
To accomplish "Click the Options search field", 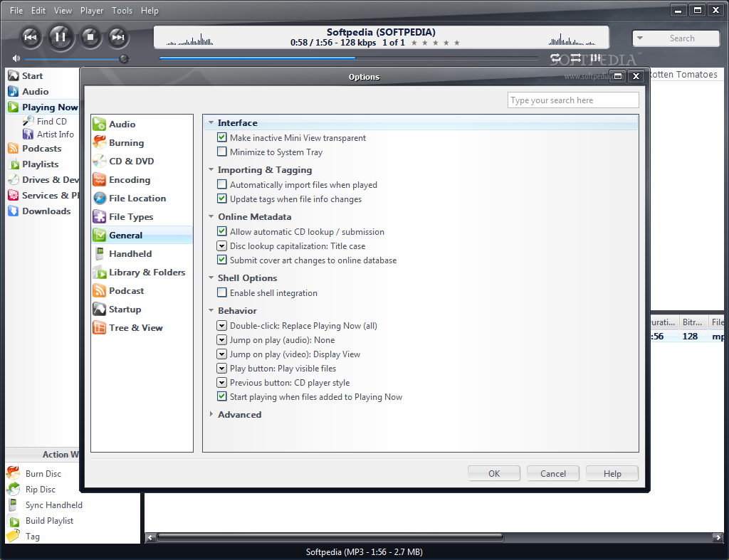I will pos(573,100).
